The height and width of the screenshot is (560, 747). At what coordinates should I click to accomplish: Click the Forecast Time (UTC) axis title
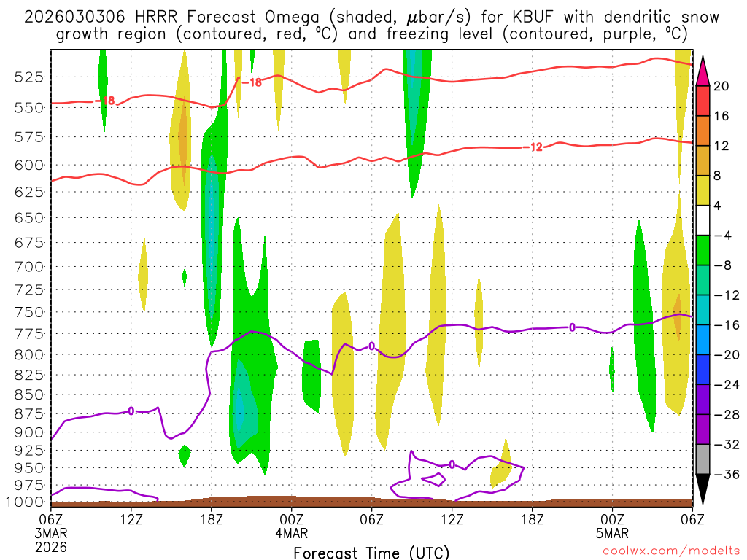pos(371,553)
